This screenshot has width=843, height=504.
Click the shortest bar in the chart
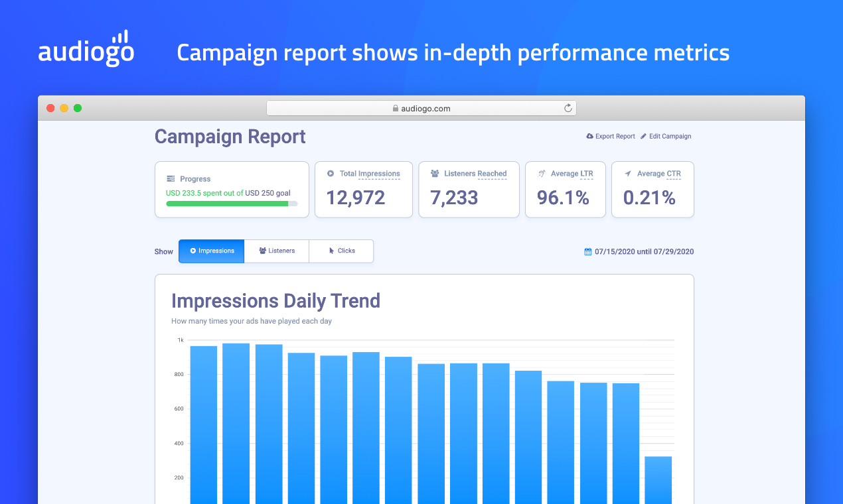pyautogui.click(x=658, y=480)
